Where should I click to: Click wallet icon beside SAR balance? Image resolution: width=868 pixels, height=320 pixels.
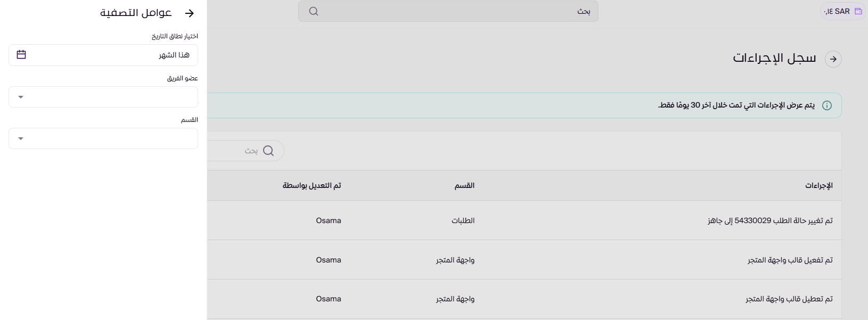click(858, 11)
